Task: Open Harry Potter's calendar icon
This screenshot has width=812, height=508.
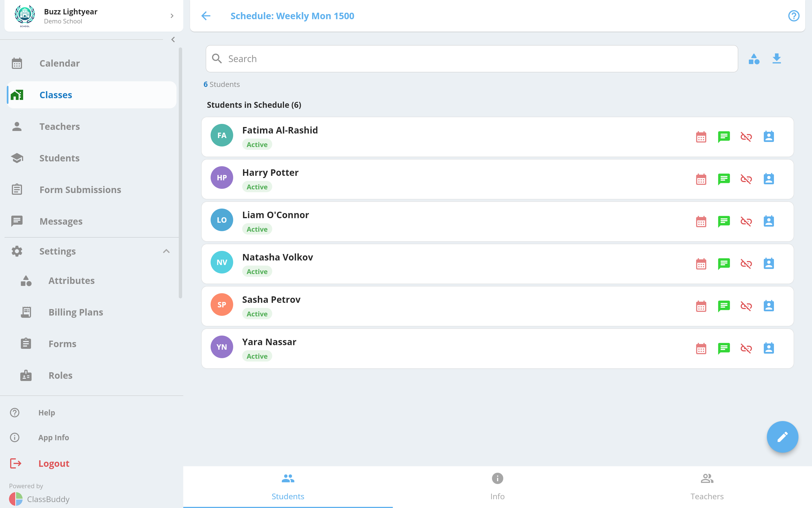Action: pos(701,179)
